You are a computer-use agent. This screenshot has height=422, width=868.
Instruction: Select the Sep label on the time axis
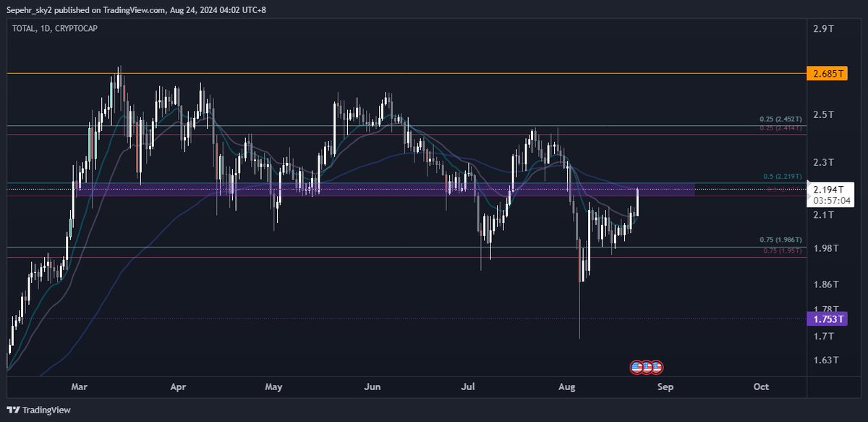[x=665, y=387]
